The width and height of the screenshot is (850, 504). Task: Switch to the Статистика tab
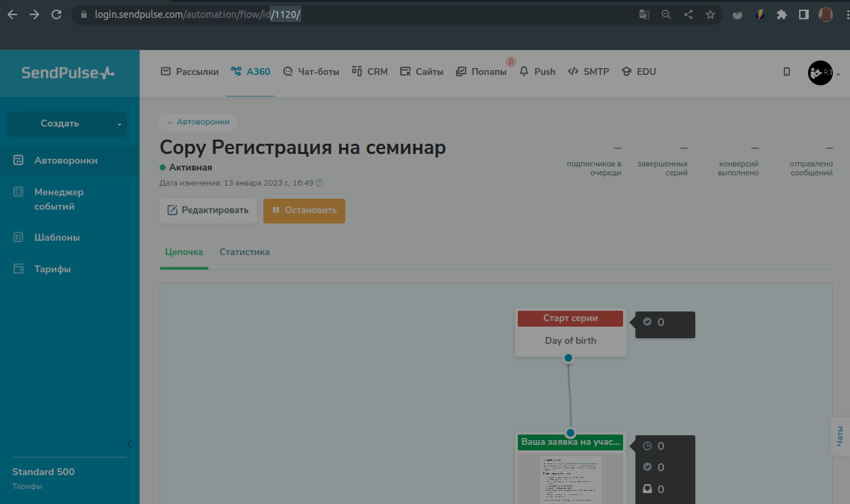[244, 252]
